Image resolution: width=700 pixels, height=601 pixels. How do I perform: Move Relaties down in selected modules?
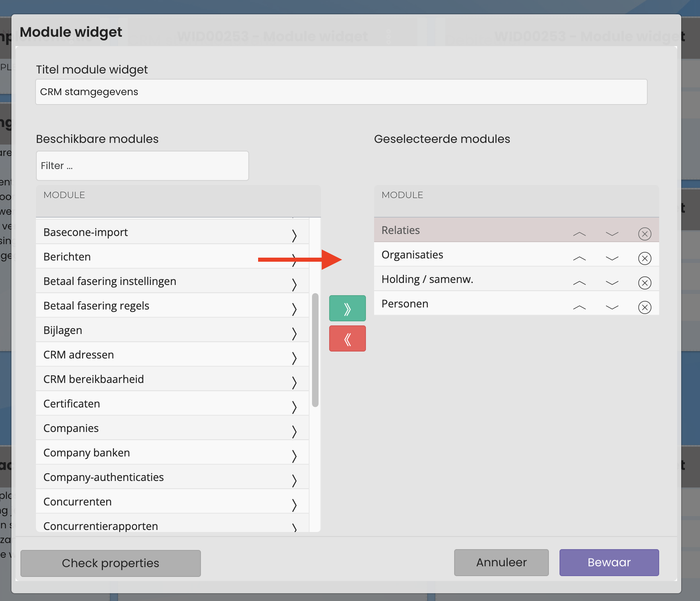point(612,234)
